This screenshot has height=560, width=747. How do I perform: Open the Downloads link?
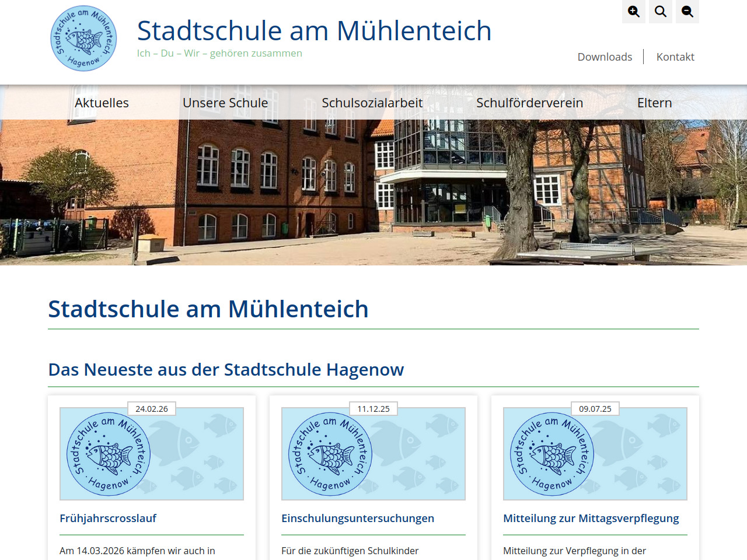(x=605, y=57)
